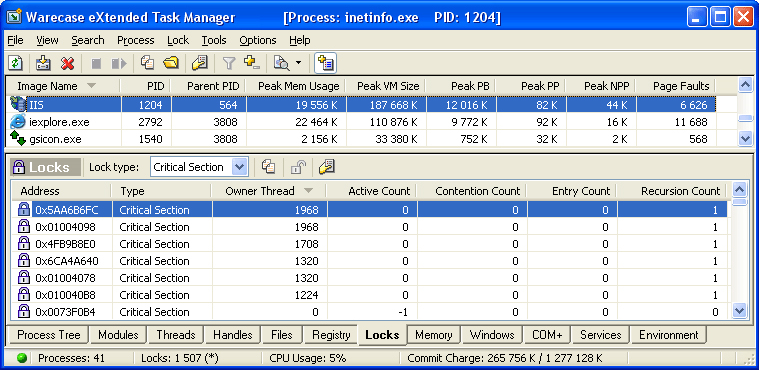Open the Lock type combo box
The image size is (759, 370).
click(x=199, y=167)
